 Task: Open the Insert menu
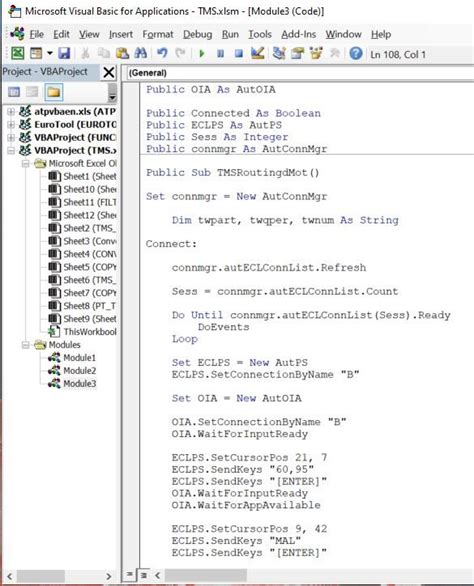(121, 34)
